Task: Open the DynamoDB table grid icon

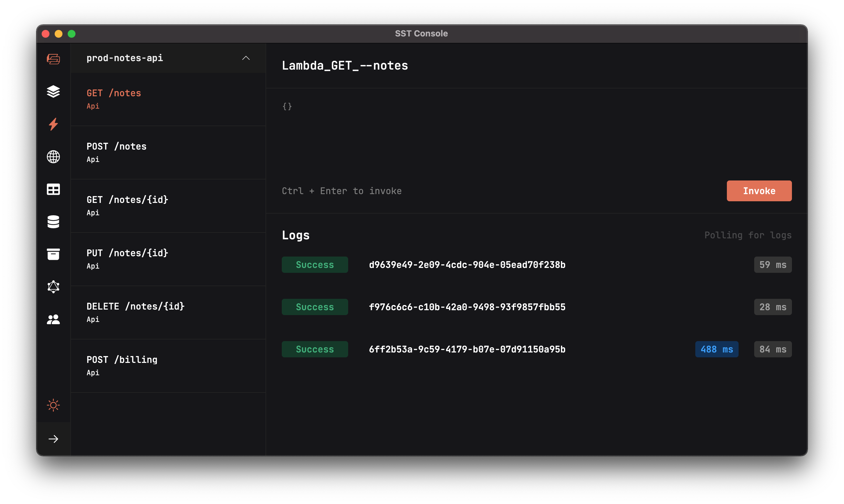Action: click(53, 189)
